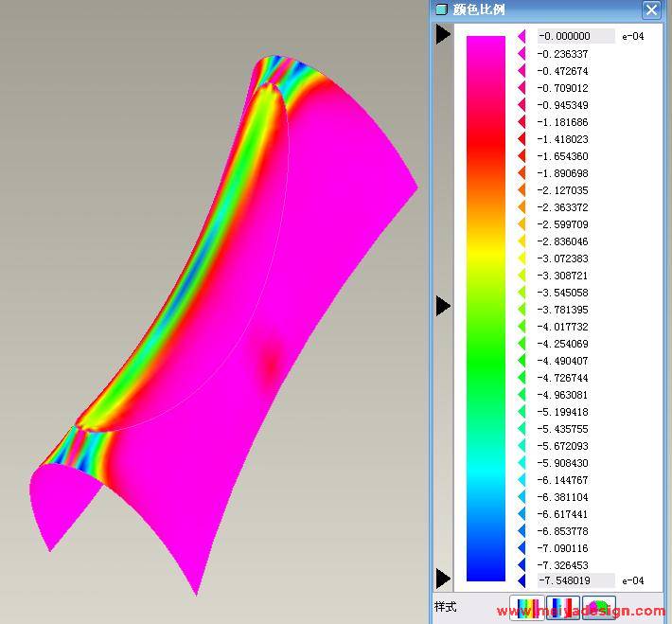Select the rainbow spectrum style button
The image size is (672, 624).
527,608
